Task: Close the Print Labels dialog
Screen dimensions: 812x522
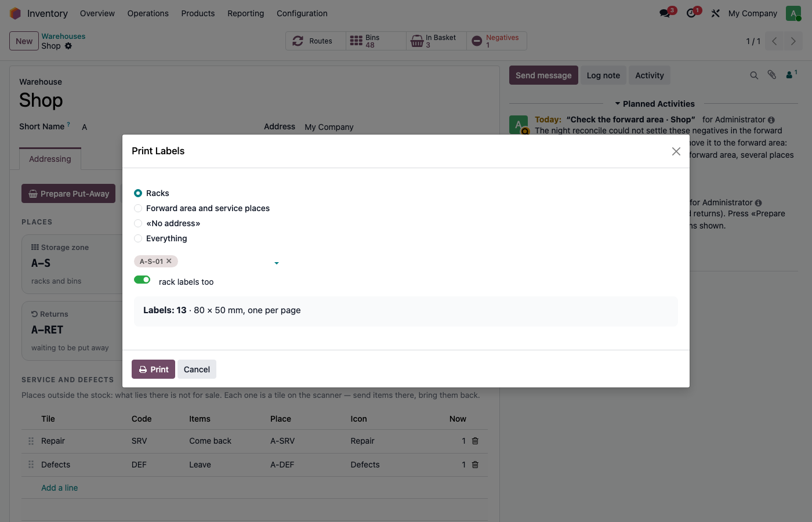Action: point(676,151)
